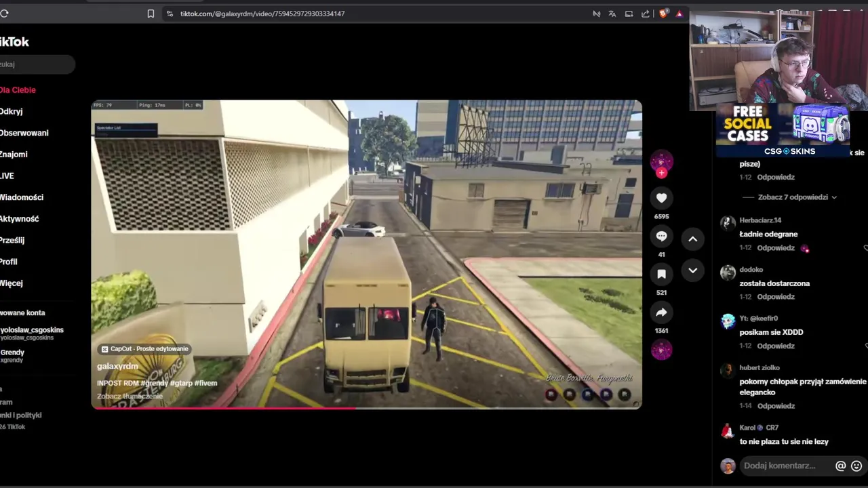Click the mention @ icon in comment box
The width and height of the screenshot is (868, 488).
click(840, 466)
